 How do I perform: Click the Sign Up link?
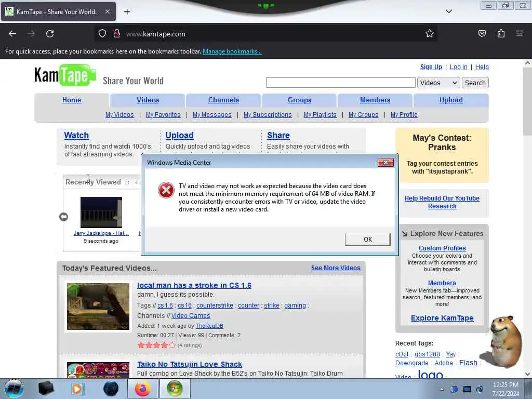[x=431, y=67]
